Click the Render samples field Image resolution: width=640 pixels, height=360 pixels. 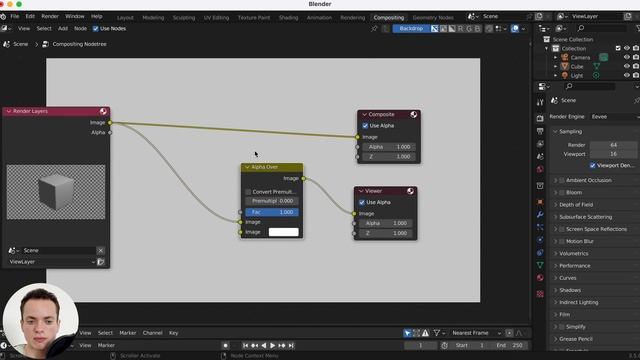(613, 145)
